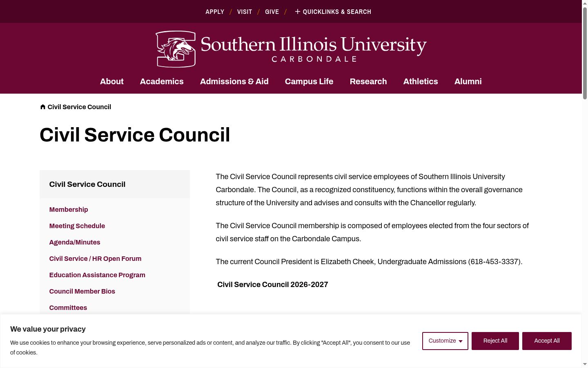This screenshot has height=368, width=588.
Task: Open Civil Service / HR Open Forum link
Action: pyautogui.click(x=95, y=258)
